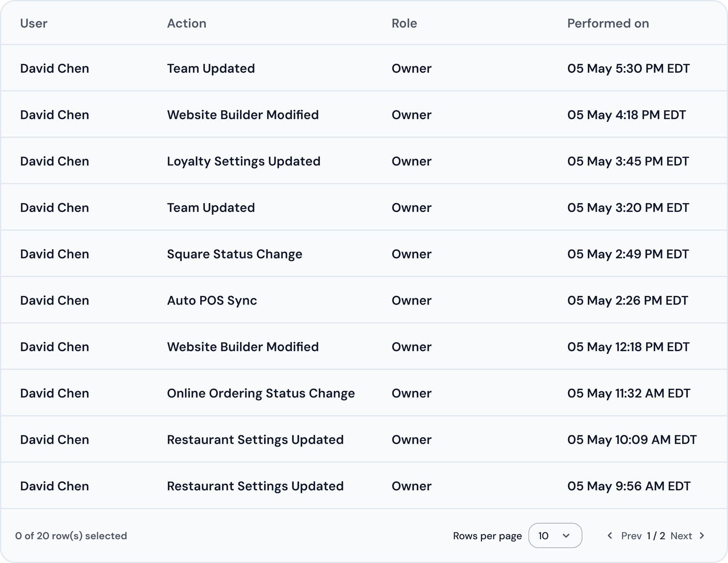The width and height of the screenshot is (728, 563).
Task: Click timestamp 05 May 3:45 PM EDT
Action: 628,161
